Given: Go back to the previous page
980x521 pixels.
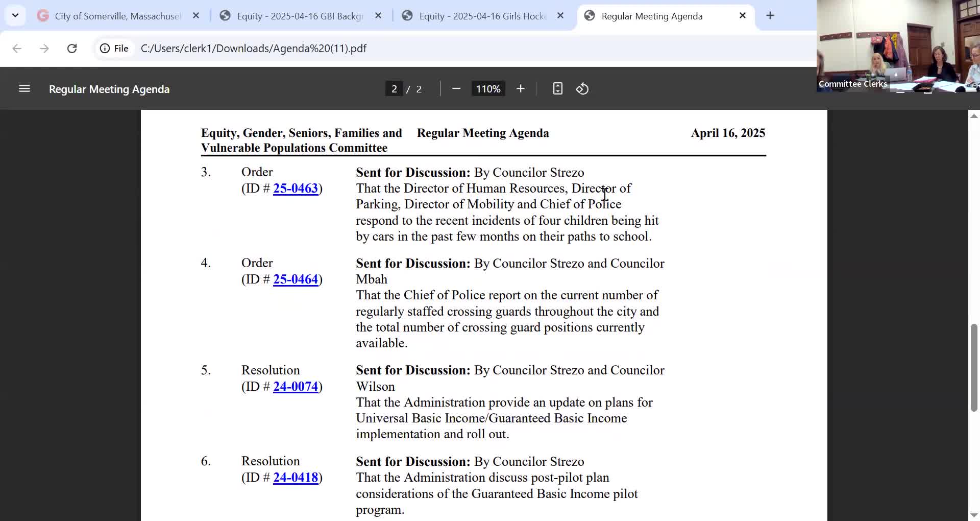Looking at the screenshot, I should (17, 49).
